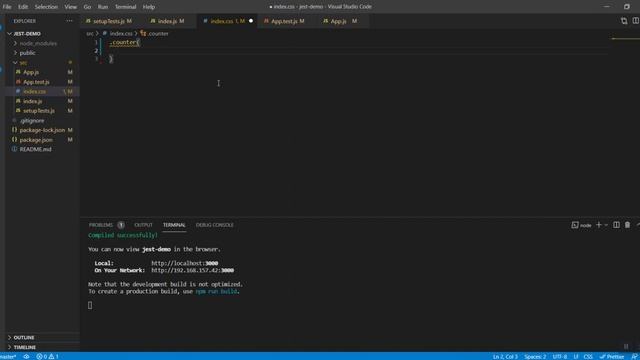Open the File menu
Screen dimensions: 640x360
[x=7, y=7]
